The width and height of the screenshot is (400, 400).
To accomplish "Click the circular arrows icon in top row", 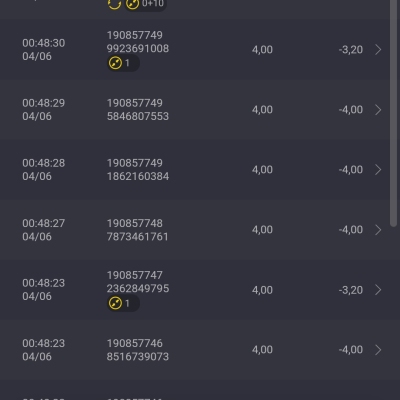I will 114,4.
